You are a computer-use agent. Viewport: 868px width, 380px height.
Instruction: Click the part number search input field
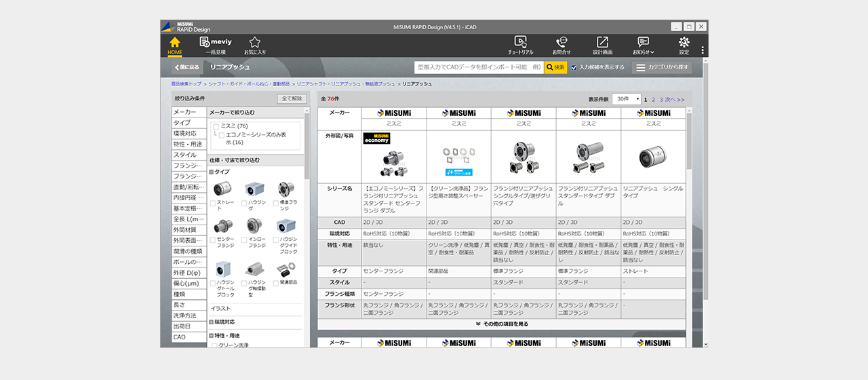point(479,68)
